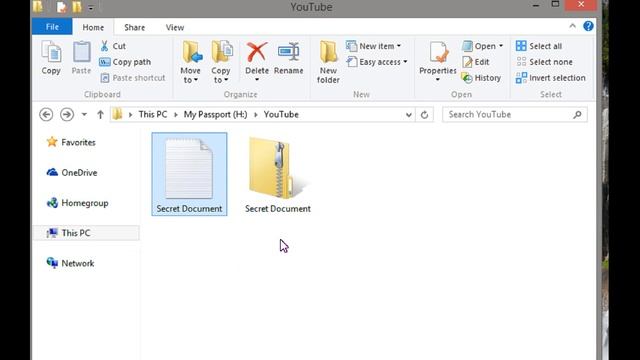Screen dimensions: 640x360
Task: Go forward using the Forward arrow
Action: coord(67,115)
